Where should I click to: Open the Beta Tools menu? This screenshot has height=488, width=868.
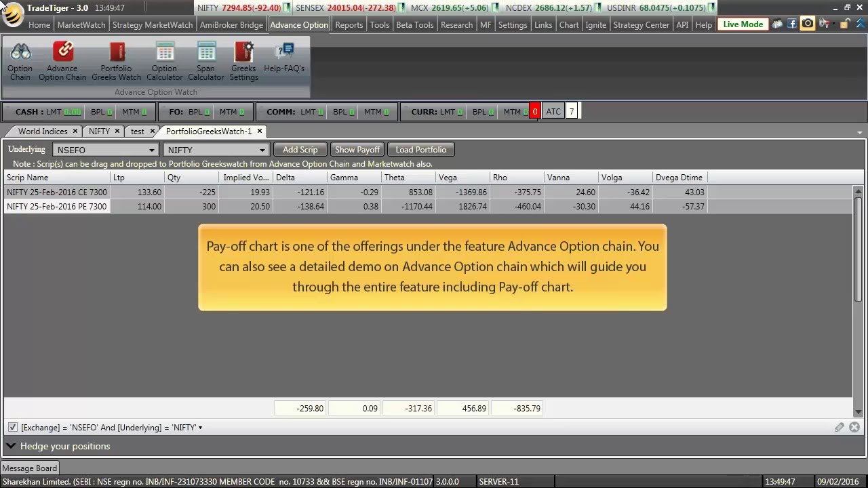coord(414,24)
